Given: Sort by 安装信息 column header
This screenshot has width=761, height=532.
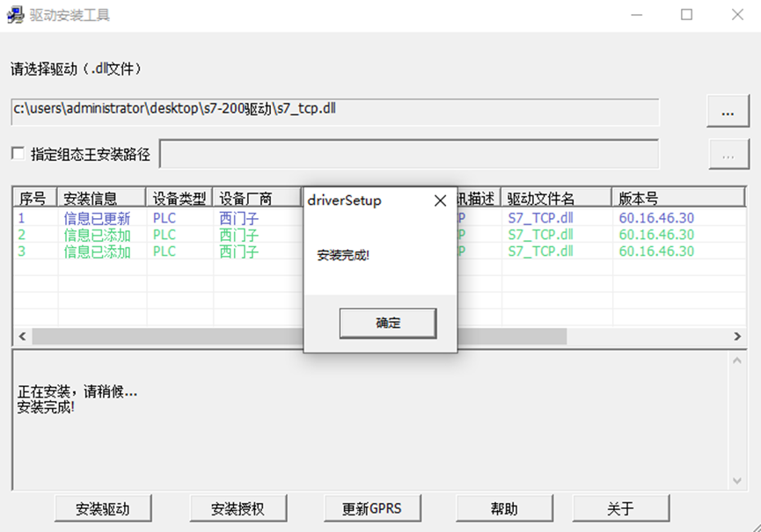Looking at the screenshot, I should (101, 198).
